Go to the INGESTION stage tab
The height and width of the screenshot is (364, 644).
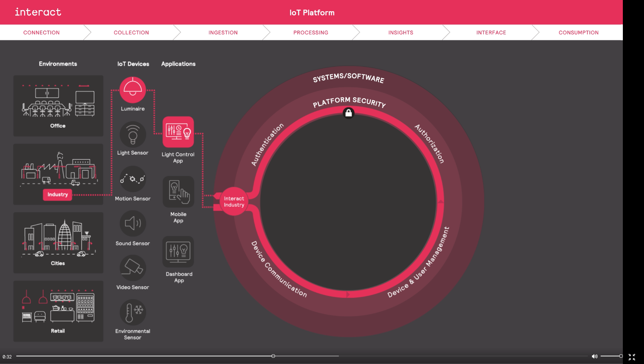(223, 33)
